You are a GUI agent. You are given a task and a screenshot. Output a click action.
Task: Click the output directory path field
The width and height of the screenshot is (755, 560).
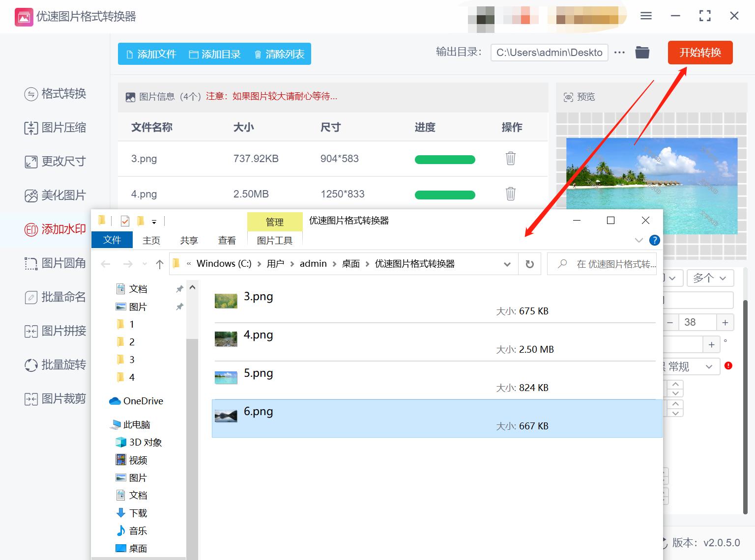(549, 53)
